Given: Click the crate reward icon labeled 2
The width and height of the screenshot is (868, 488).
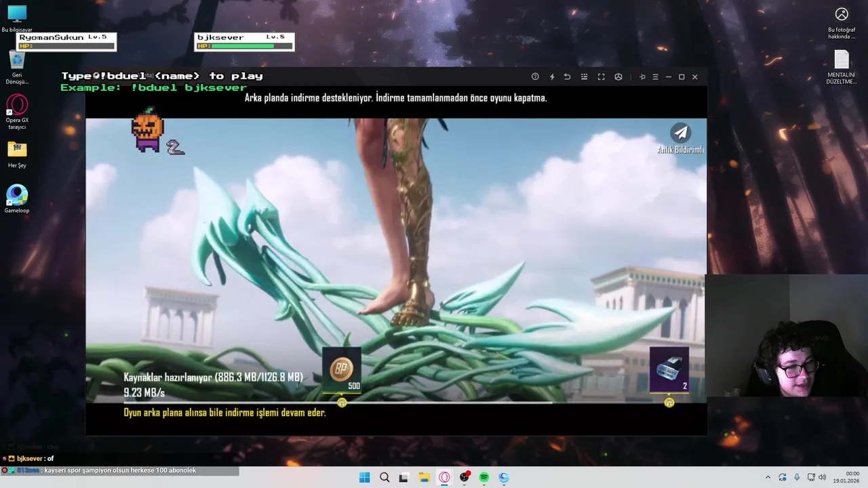Looking at the screenshot, I should pyautogui.click(x=669, y=370).
